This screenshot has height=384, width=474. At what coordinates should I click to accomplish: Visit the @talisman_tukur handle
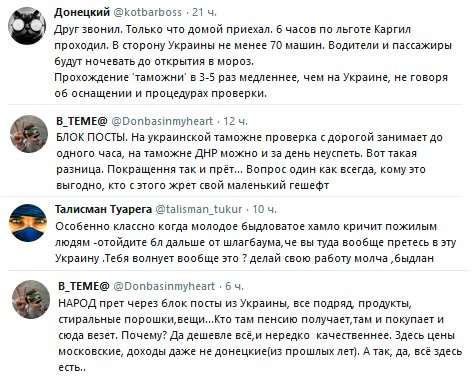click(199, 209)
